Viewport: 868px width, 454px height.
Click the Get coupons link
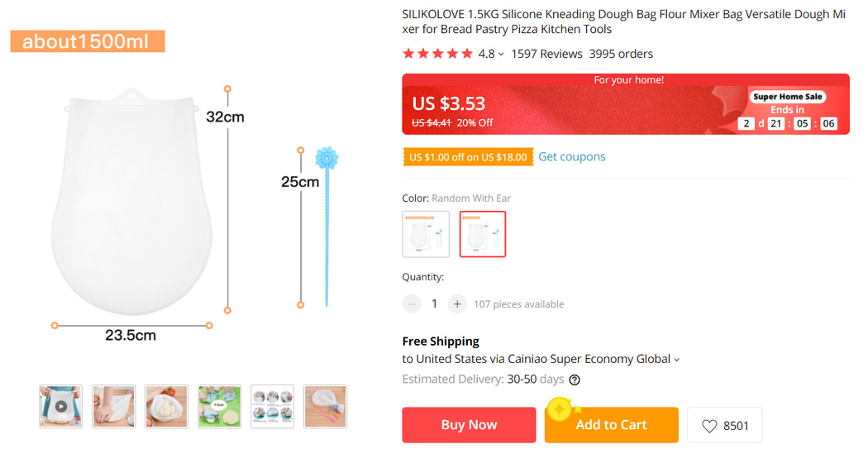pos(572,157)
